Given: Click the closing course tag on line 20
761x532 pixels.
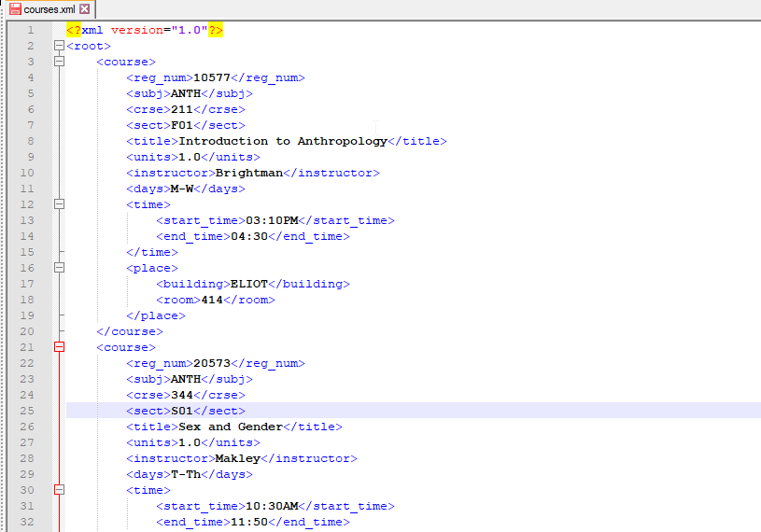Looking at the screenshot, I should [130, 331].
